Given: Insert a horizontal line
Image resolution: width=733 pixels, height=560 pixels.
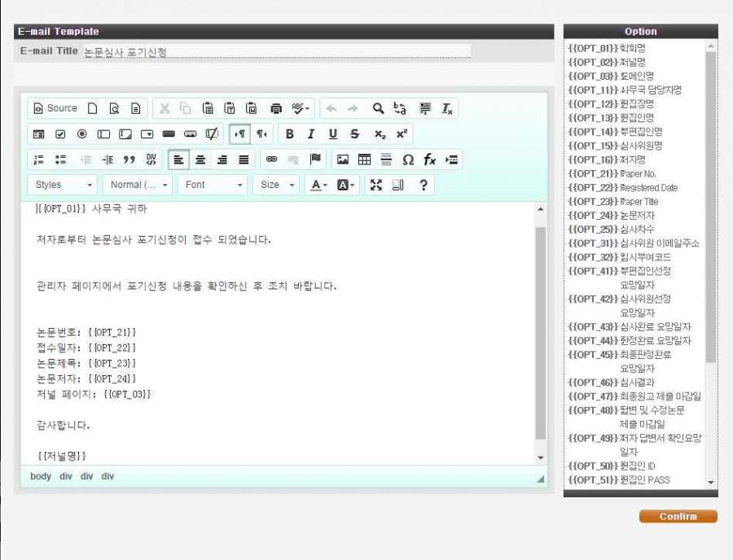Looking at the screenshot, I should pyautogui.click(x=386, y=160).
